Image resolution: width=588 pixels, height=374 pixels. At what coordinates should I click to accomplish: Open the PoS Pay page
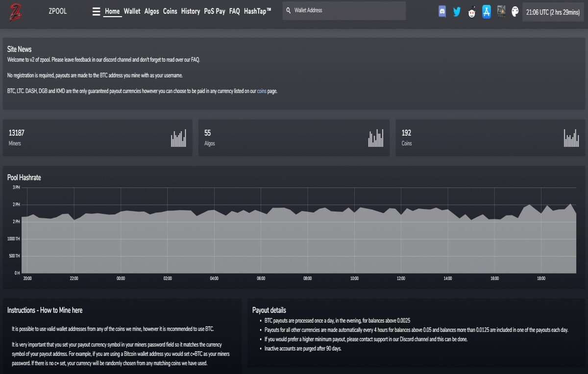(x=215, y=11)
